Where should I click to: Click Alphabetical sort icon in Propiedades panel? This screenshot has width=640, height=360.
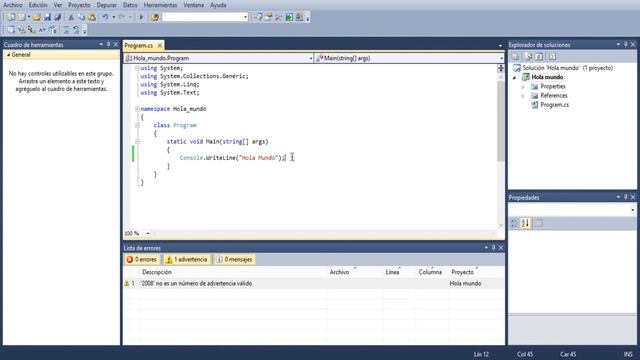pyautogui.click(x=525, y=223)
